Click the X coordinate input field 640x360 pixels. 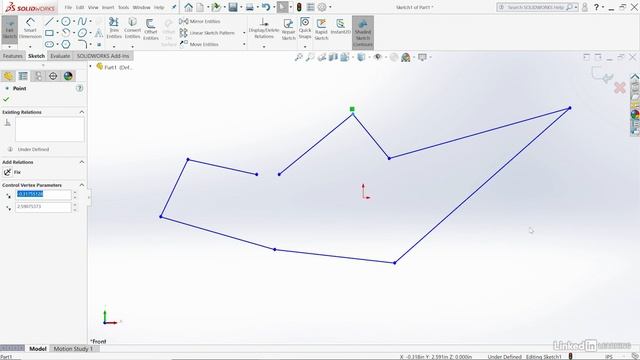(x=43, y=194)
